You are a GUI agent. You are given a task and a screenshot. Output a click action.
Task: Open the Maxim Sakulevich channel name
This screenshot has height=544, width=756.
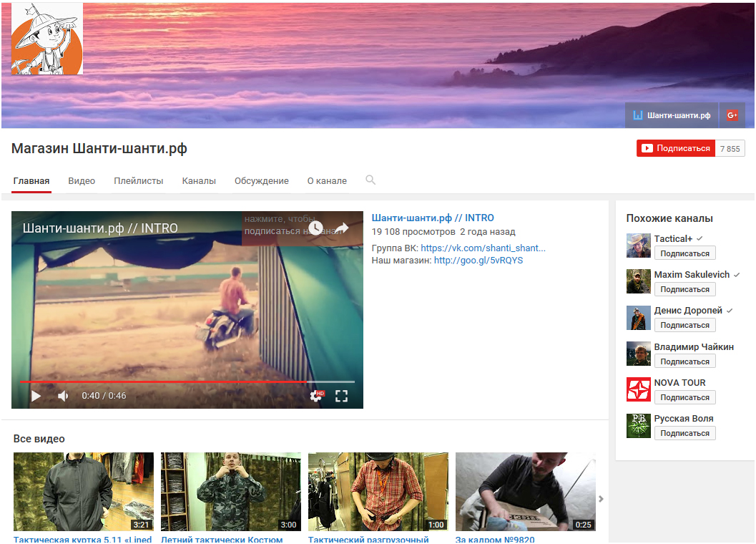click(x=692, y=274)
